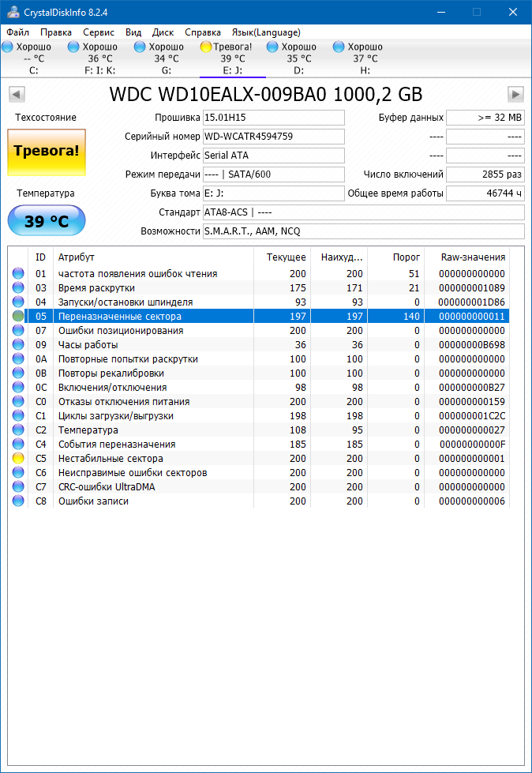This screenshot has width=532, height=773.
Task: Click the transfer mode field SATA/600
Action: click(274, 174)
